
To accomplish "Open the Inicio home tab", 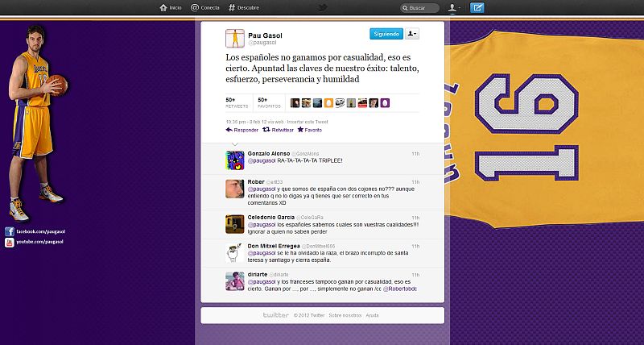I will [x=170, y=8].
